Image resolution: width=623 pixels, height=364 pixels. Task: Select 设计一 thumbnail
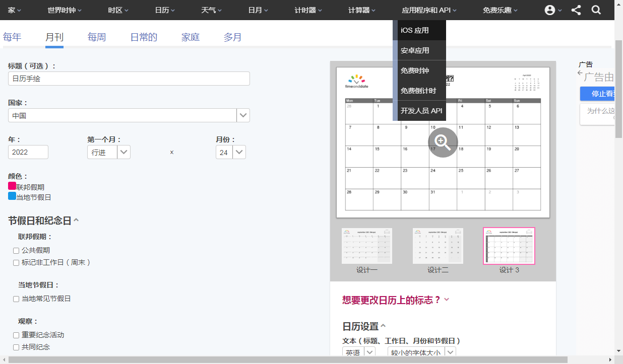pos(367,246)
